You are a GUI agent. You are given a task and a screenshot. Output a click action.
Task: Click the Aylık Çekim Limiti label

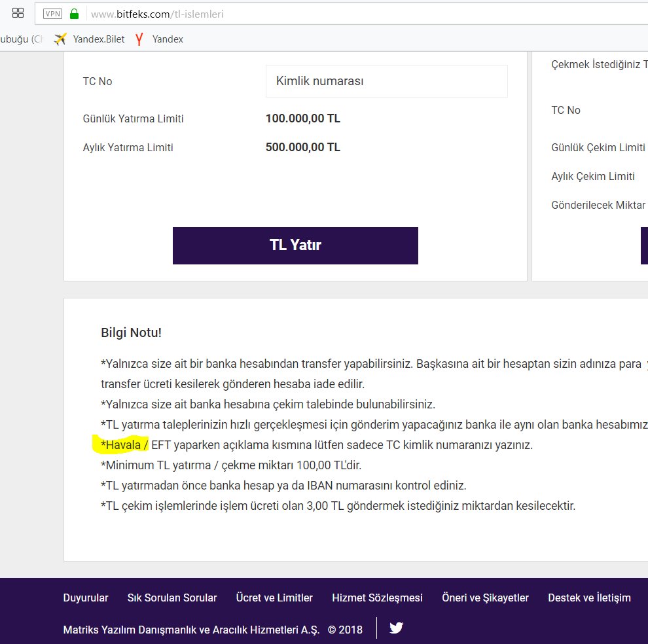coord(593,177)
